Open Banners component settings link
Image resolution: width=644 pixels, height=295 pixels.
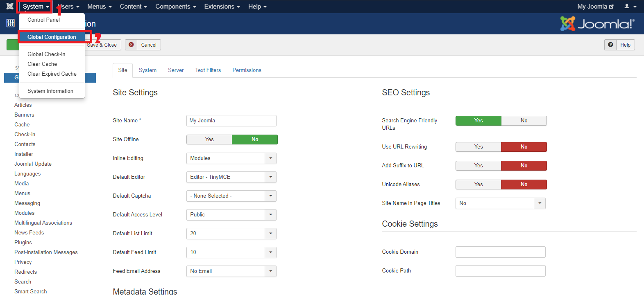click(24, 115)
